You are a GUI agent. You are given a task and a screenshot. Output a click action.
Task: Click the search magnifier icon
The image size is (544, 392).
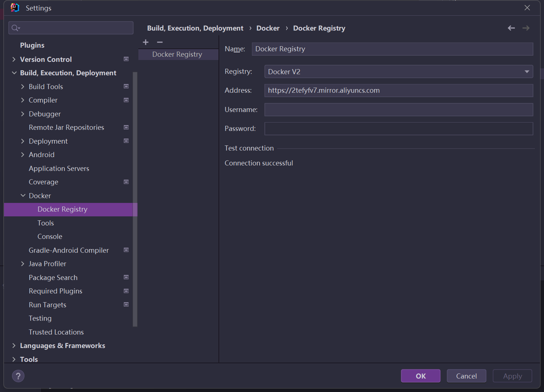click(16, 28)
